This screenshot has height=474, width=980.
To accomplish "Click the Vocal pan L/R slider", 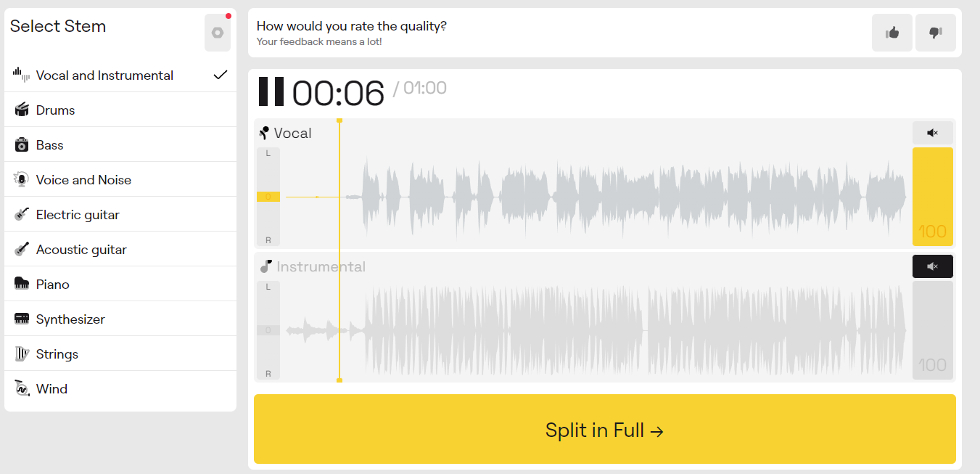I will pyautogui.click(x=268, y=197).
